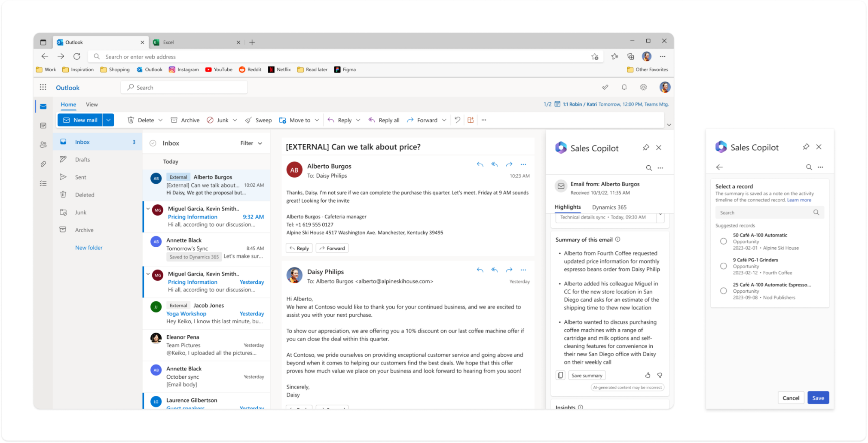Viewport: 868px width, 443px height.
Task: Click the browser refresh button
Action: 76,56
